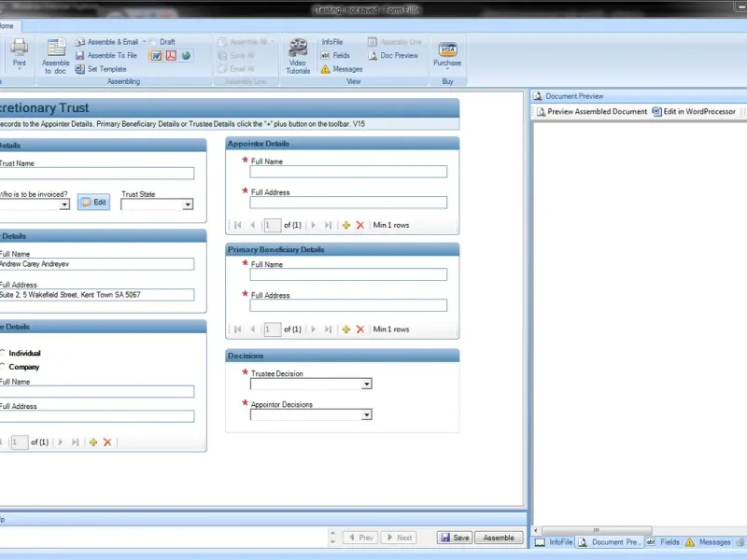Click the Appointor Details record number box

click(272, 225)
